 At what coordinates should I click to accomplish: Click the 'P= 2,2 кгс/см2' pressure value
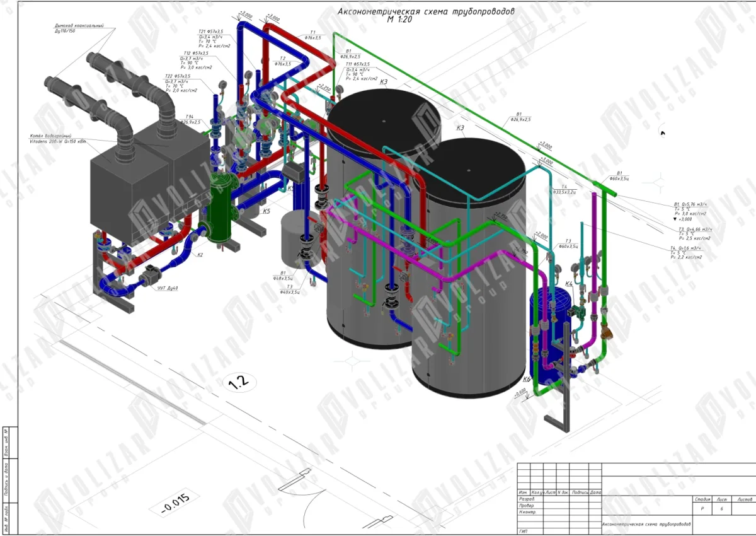click(686, 257)
